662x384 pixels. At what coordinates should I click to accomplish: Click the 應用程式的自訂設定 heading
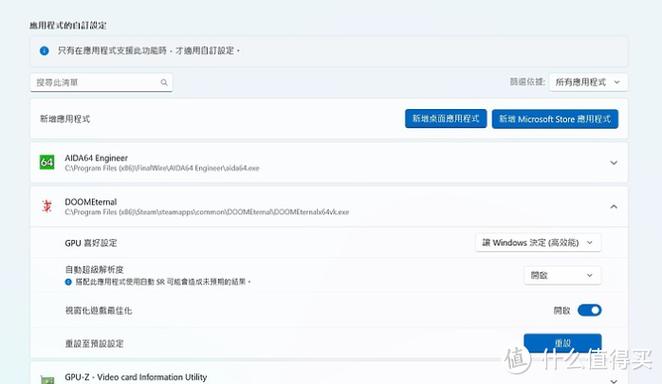(68, 25)
